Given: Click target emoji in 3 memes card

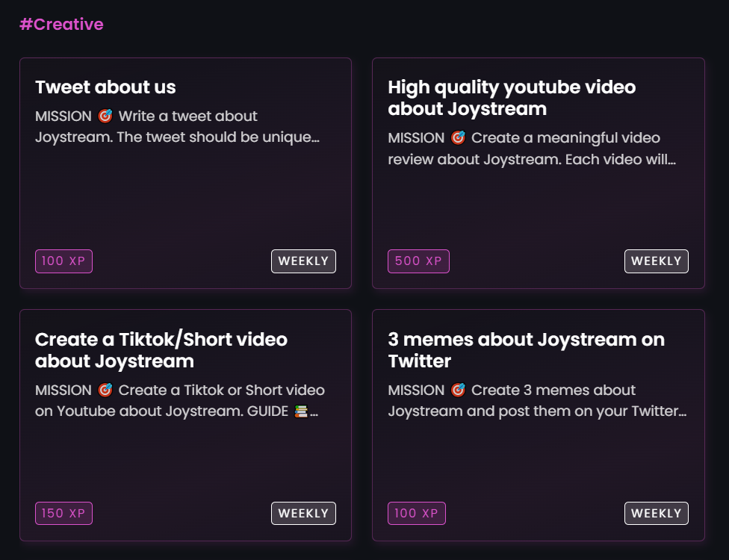Looking at the screenshot, I should tap(458, 390).
